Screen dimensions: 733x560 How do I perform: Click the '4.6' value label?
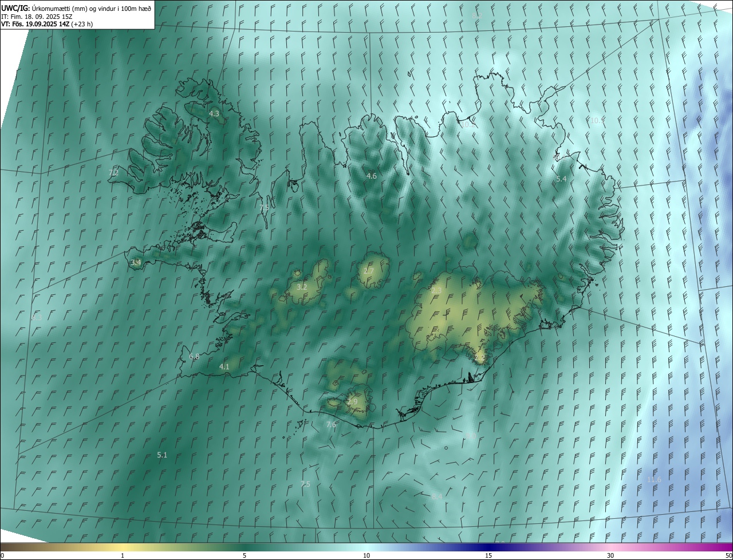371,176
